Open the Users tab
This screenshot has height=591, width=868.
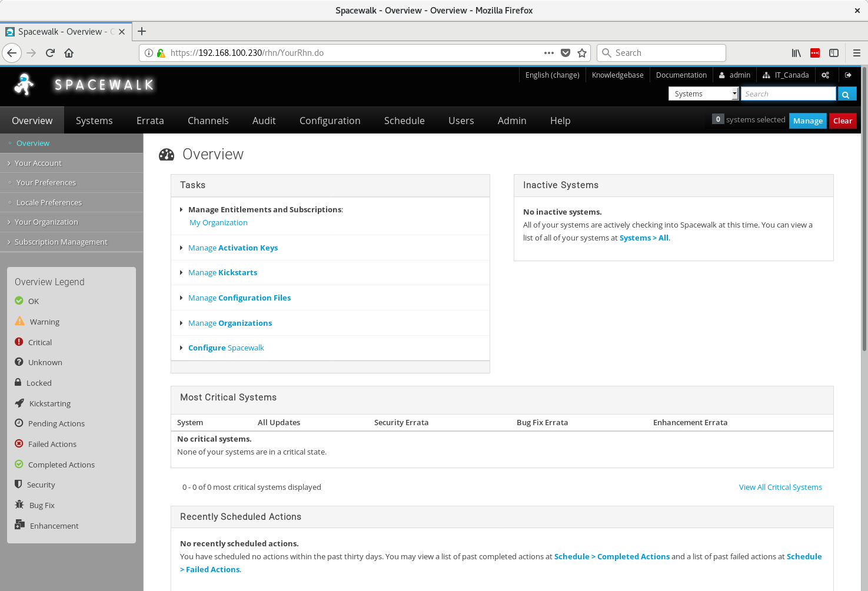coord(461,121)
